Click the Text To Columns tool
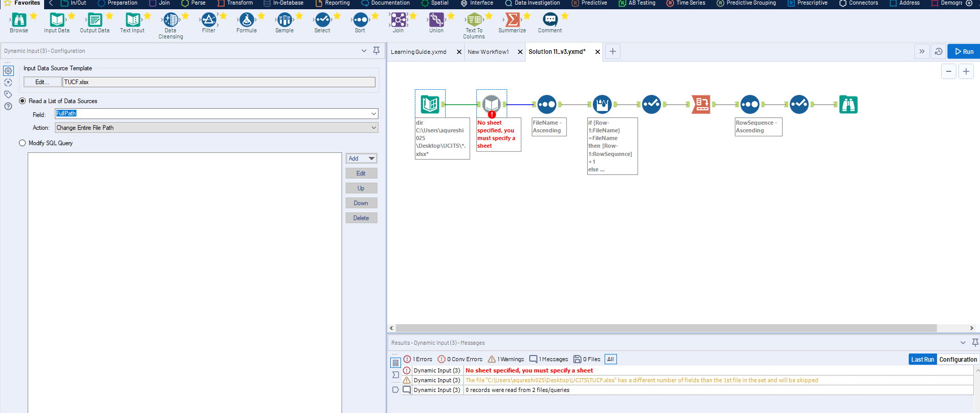The image size is (980, 413). [474, 21]
